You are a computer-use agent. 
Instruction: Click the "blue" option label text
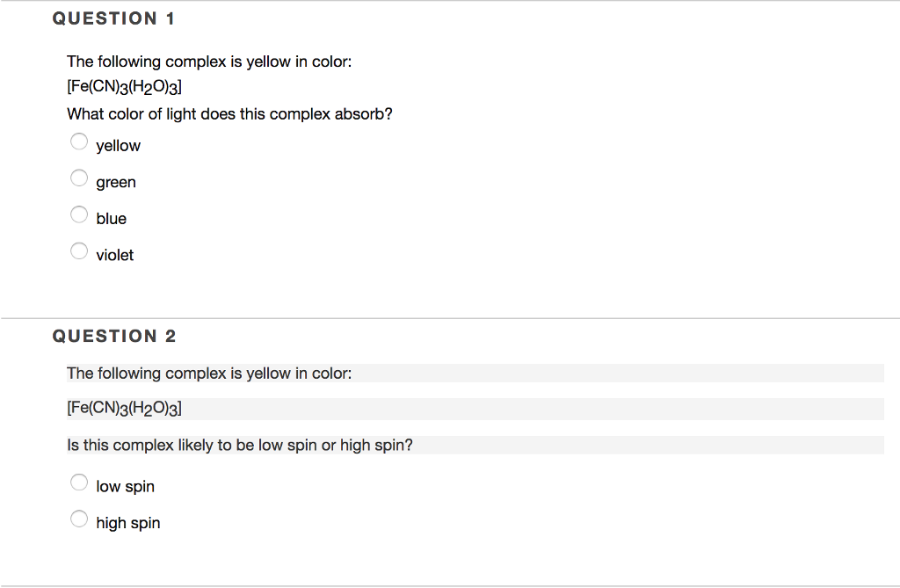(111, 218)
